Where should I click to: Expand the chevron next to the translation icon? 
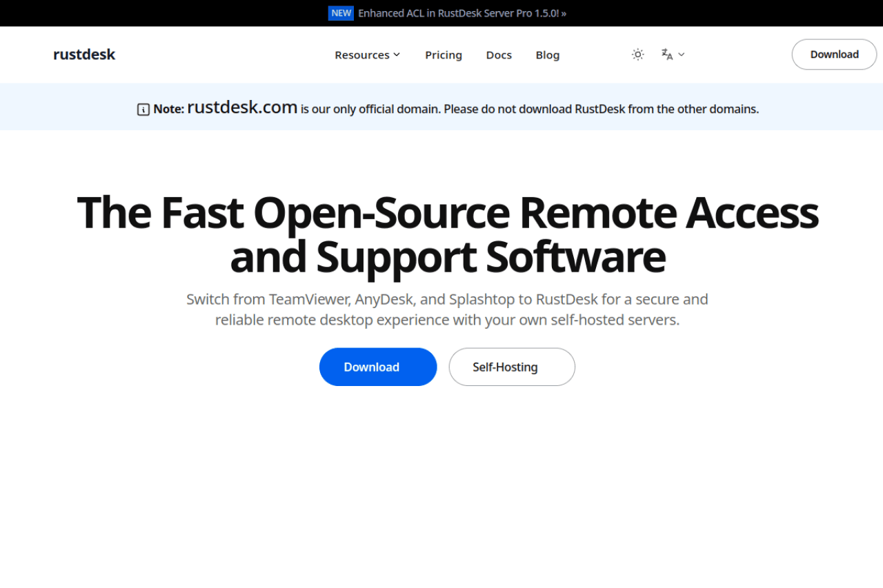click(x=682, y=54)
